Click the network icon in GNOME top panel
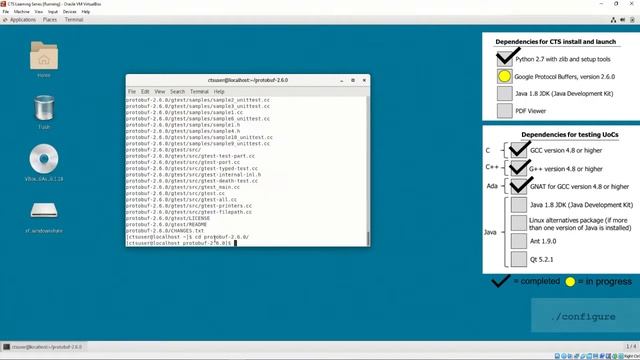Viewport: 640px width, 360px height. pyautogui.click(x=613, y=20)
